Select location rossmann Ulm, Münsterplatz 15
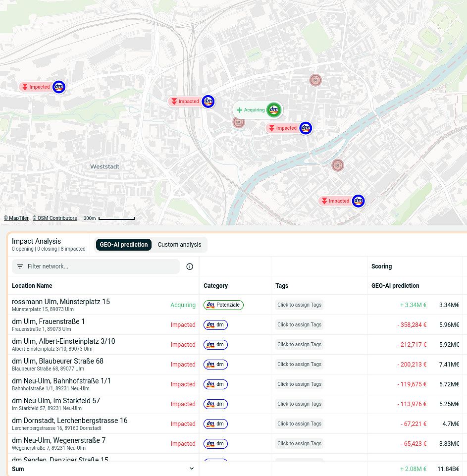The image size is (467, 476). click(61, 302)
